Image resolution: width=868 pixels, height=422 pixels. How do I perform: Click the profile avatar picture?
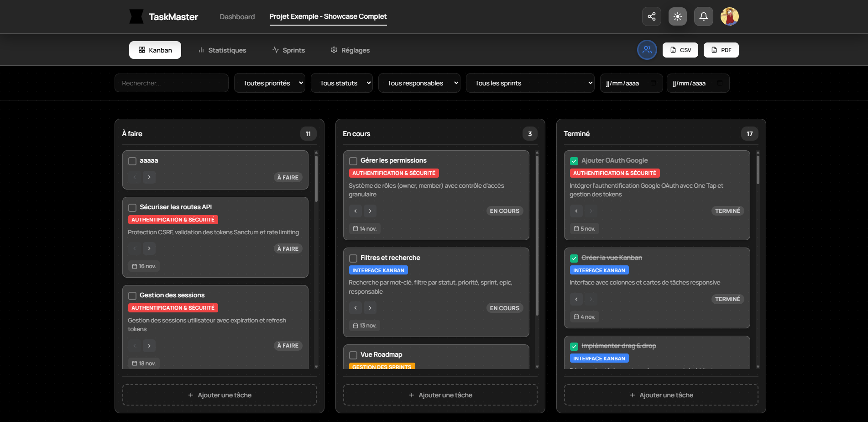click(x=729, y=16)
